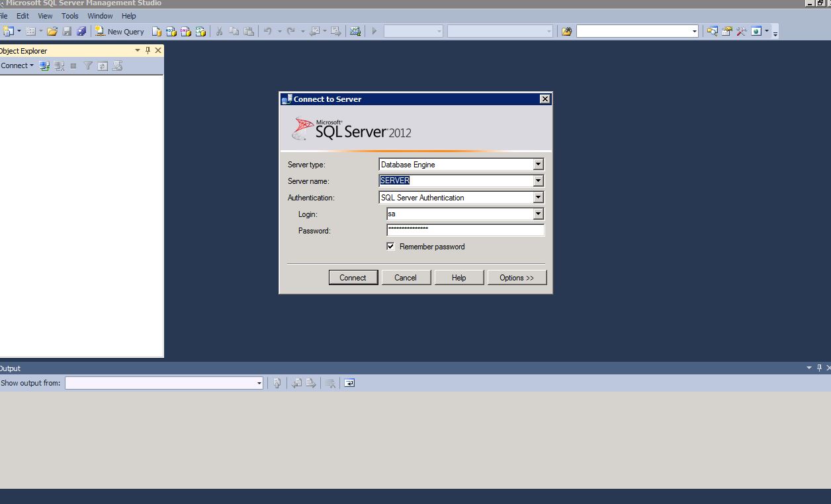Viewport: 831px width, 504px height.
Task: Open the Properties Window icon
Action: (x=727, y=31)
